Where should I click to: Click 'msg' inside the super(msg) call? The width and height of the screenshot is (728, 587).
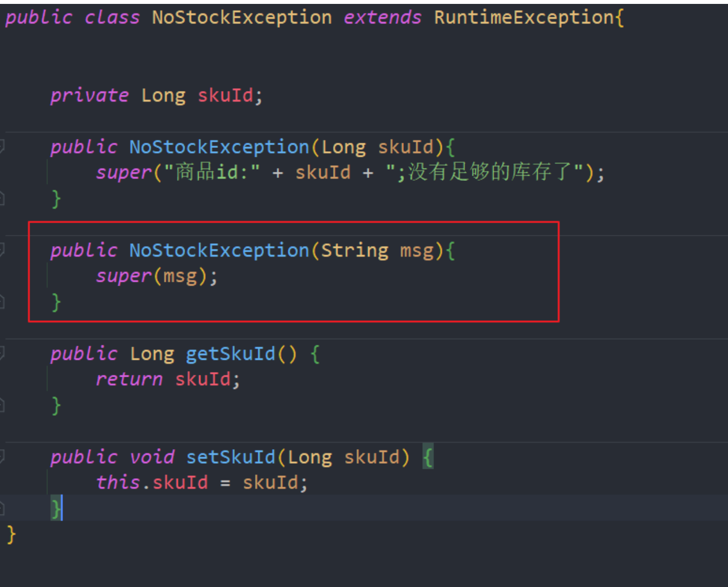point(180,276)
